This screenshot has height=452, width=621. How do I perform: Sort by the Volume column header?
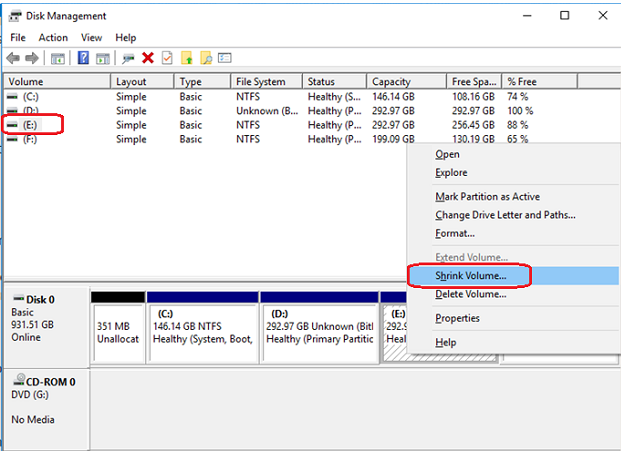tap(57, 82)
